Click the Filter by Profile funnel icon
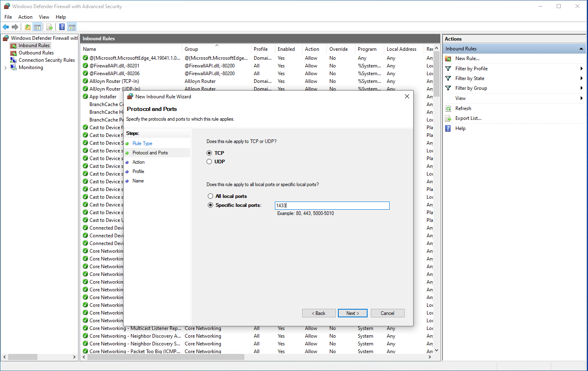Image resolution: width=588 pixels, height=371 pixels. point(448,69)
